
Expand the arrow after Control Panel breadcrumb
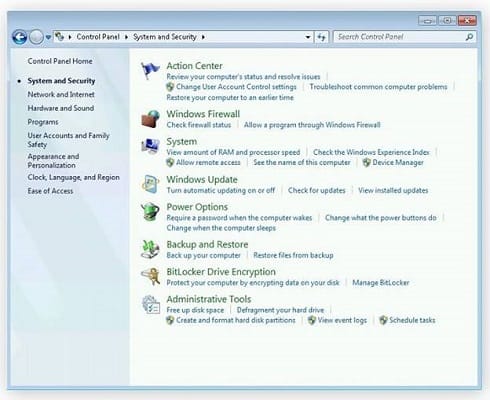pyautogui.click(x=126, y=37)
